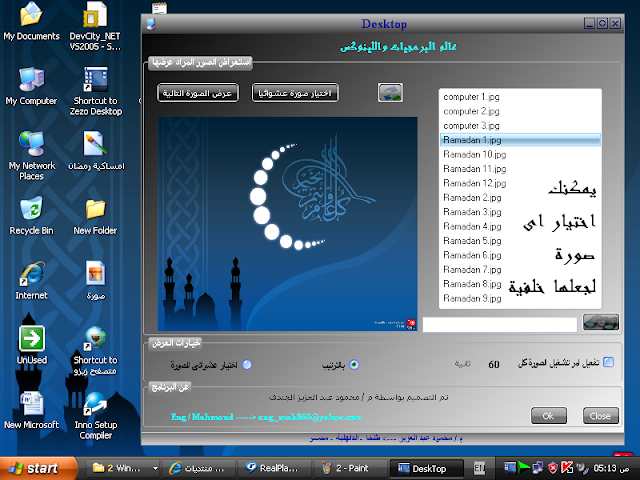640x480 pixels.
Task: Click the Ramadan wallpaper preview image
Action: 287,224
